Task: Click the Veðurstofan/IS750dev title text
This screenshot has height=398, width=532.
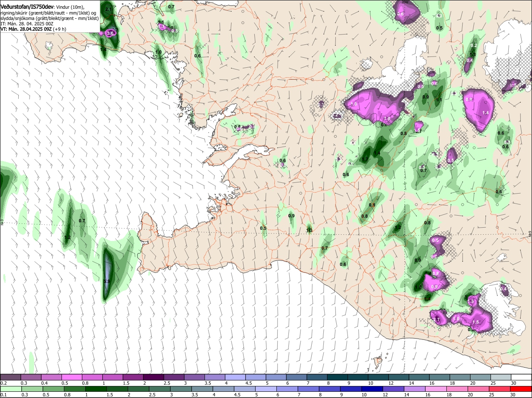Action: coord(27,7)
